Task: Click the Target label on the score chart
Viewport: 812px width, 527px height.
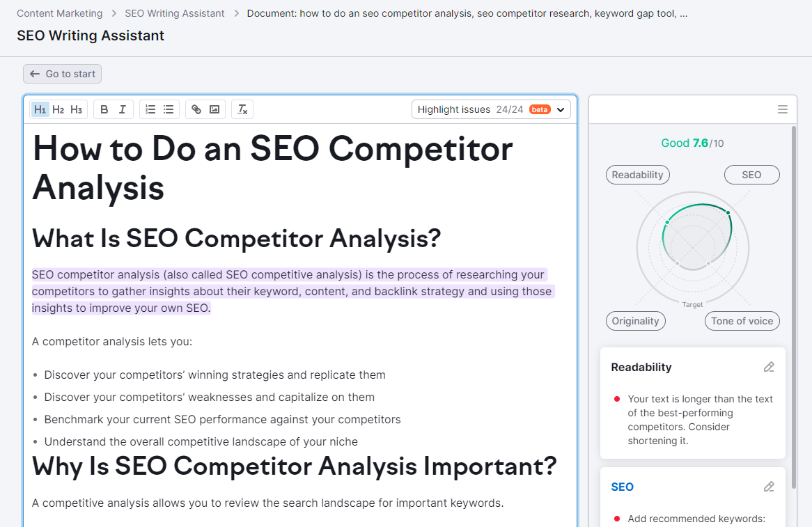Action: [692, 304]
